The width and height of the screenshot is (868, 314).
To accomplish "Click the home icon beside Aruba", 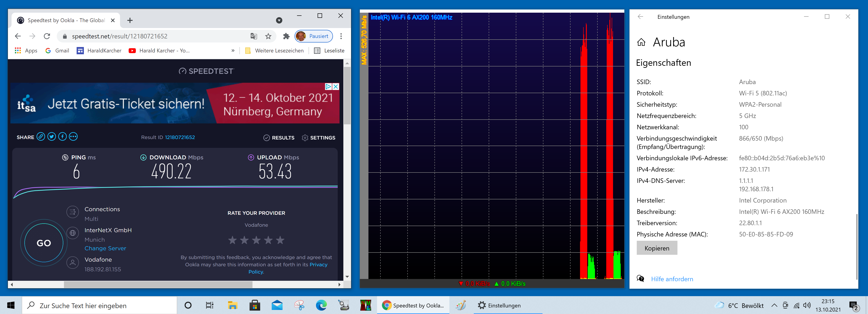I will click(x=641, y=42).
